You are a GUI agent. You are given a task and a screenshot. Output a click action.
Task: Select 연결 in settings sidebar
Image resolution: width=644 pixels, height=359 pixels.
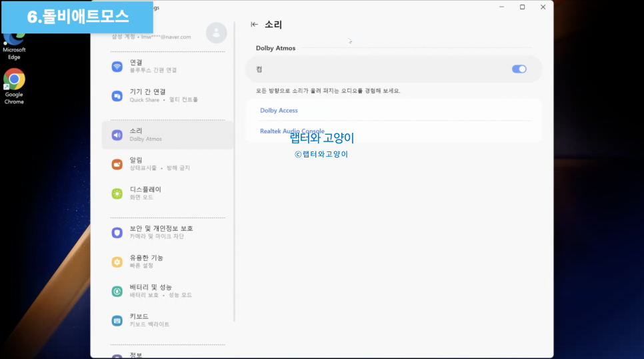tap(167, 67)
